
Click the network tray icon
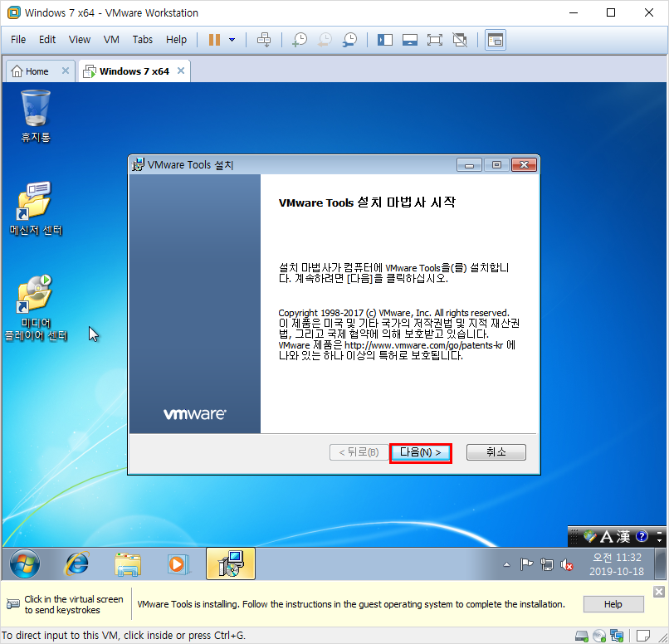(546, 564)
